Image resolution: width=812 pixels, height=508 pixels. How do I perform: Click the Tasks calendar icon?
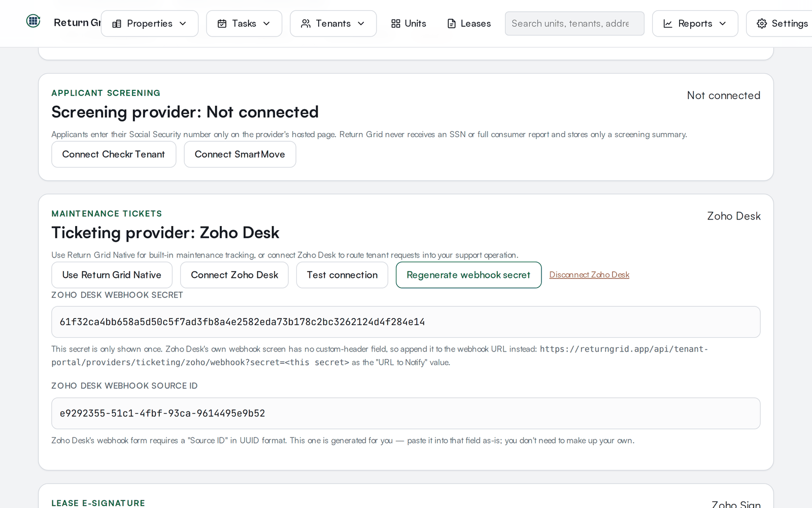(x=222, y=24)
